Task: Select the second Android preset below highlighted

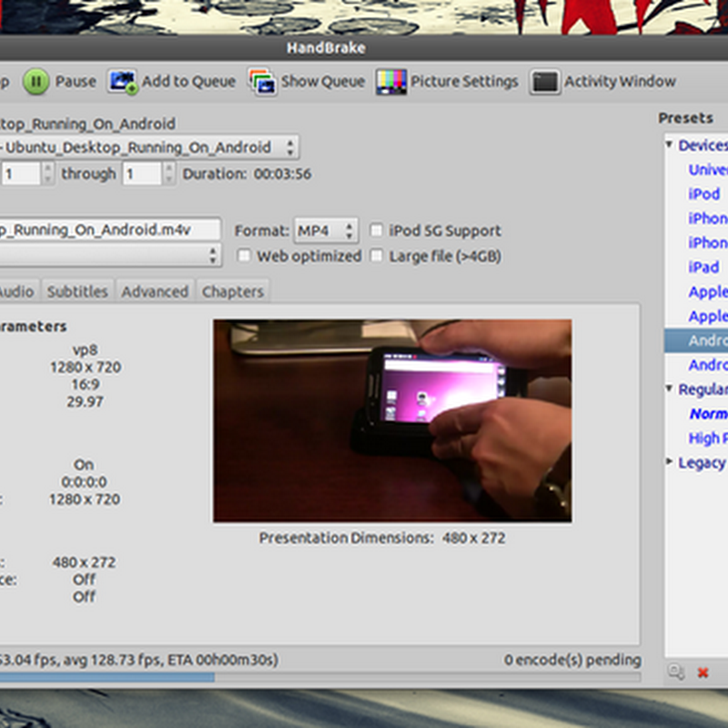Action: pyautogui.click(x=708, y=365)
